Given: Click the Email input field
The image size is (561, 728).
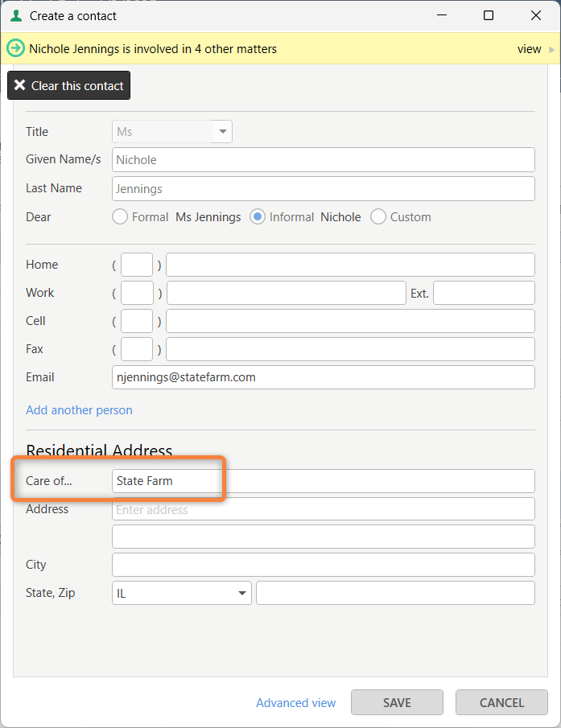Looking at the screenshot, I should click(x=323, y=376).
